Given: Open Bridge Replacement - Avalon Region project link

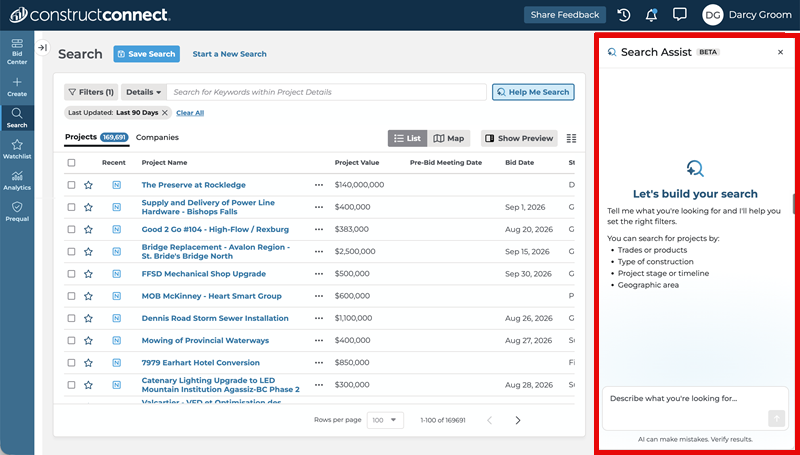Looking at the screenshot, I should point(216,251).
